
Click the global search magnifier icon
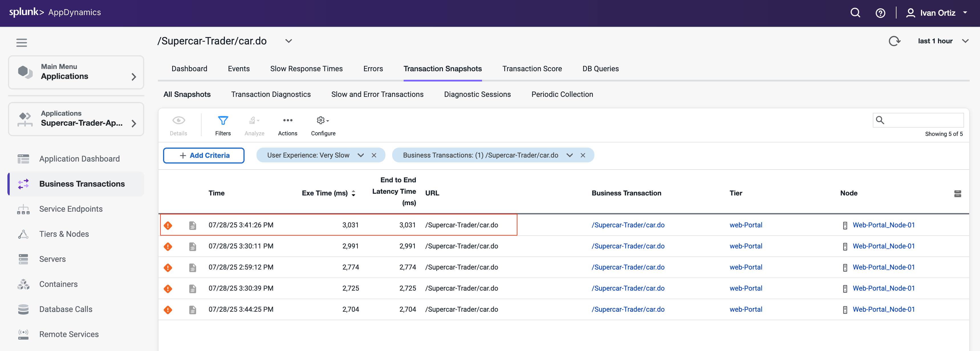855,13
